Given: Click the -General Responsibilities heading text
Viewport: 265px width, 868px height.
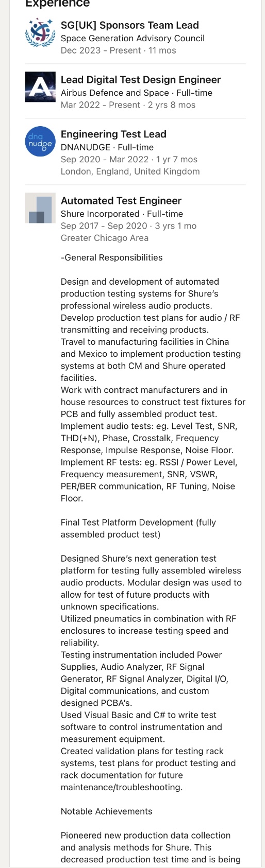Looking at the screenshot, I should [x=111, y=257].
